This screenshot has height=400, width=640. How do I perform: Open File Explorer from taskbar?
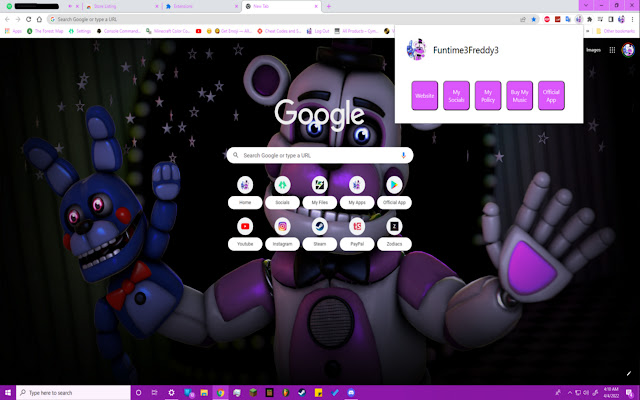(x=204, y=393)
